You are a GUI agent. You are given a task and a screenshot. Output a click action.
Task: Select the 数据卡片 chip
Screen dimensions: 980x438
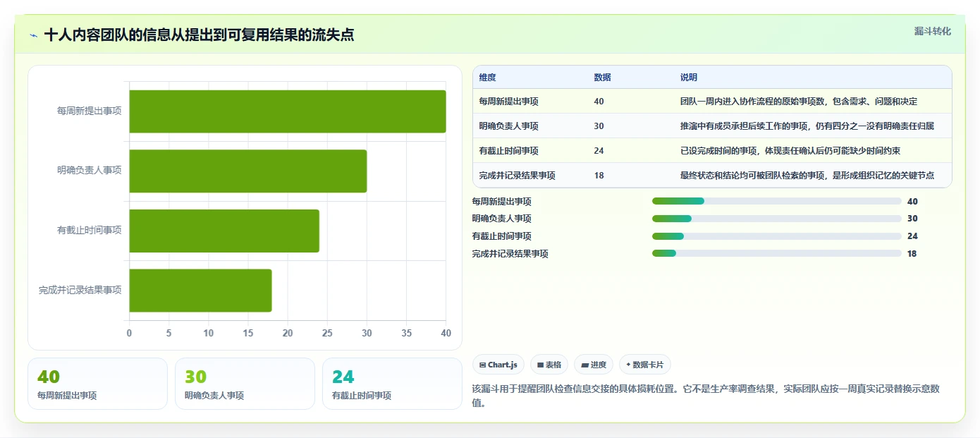[x=645, y=365]
